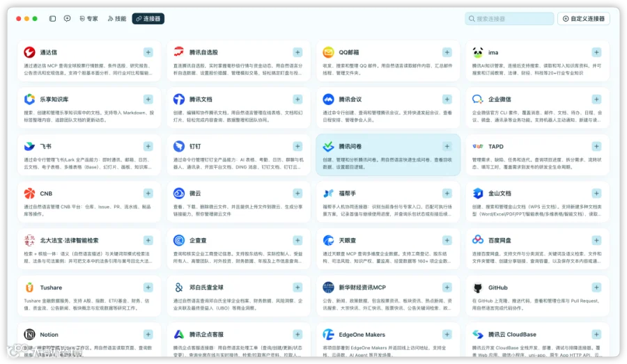Add the 通达信 connector

coord(148,52)
